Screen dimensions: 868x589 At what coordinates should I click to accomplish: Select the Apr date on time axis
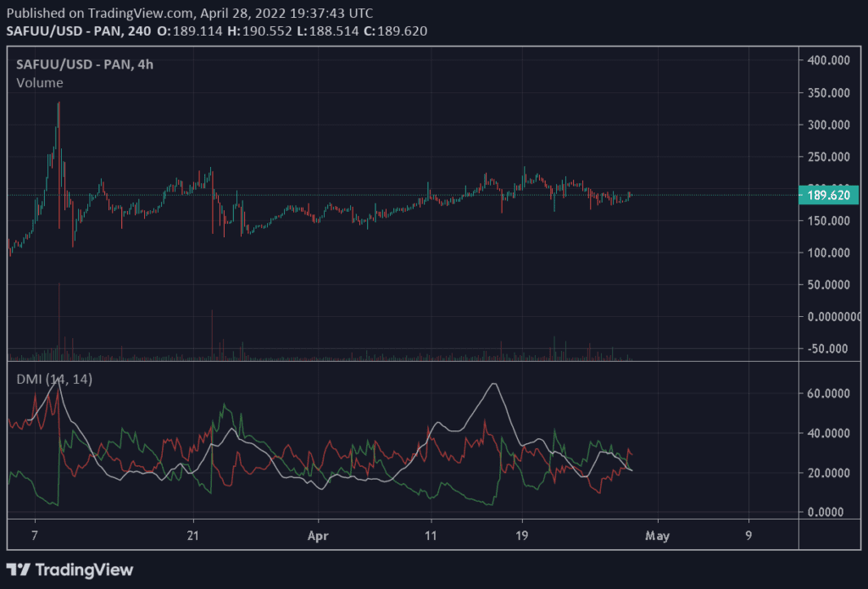coord(318,536)
